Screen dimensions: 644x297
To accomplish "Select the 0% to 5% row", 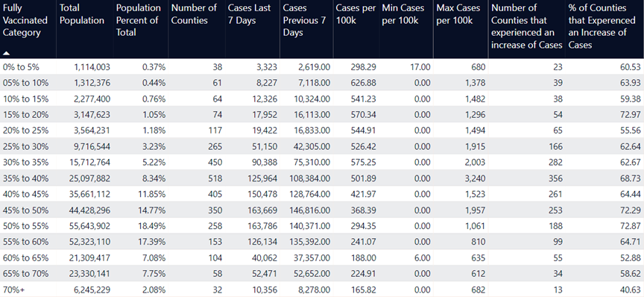I will pos(322,66).
